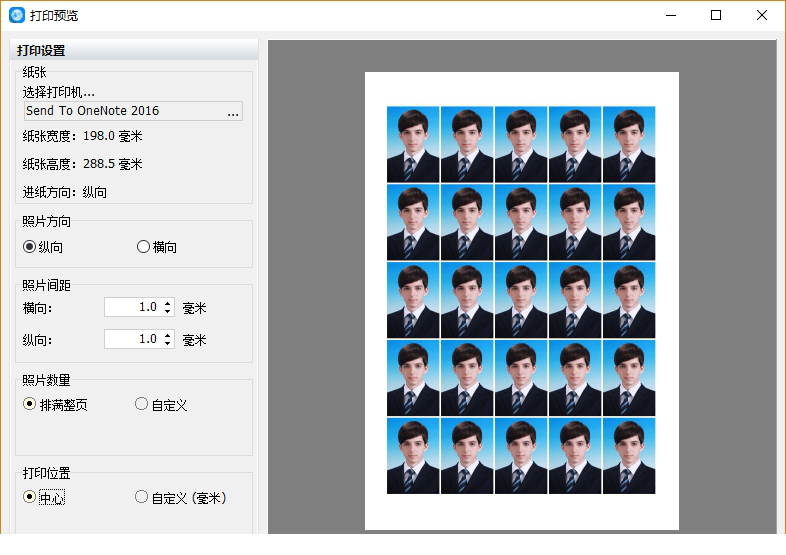
Task: Decrease vertical (纵向) spacing with down arrow
Action: coord(167,344)
